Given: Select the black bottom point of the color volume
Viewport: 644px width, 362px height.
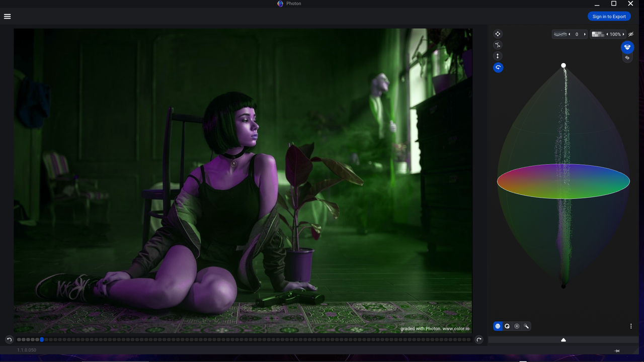Looking at the screenshot, I should tap(563, 286).
